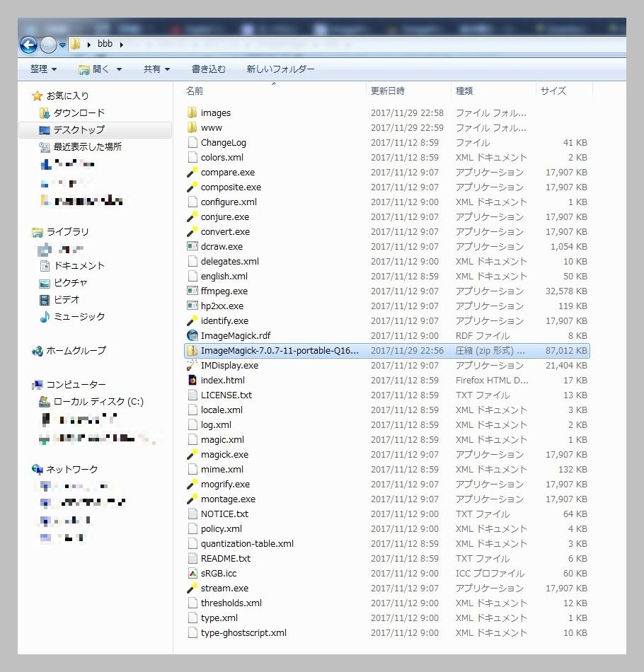Select the ImageMagick-7.0.7-11-portable zip icon

pos(192,351)
